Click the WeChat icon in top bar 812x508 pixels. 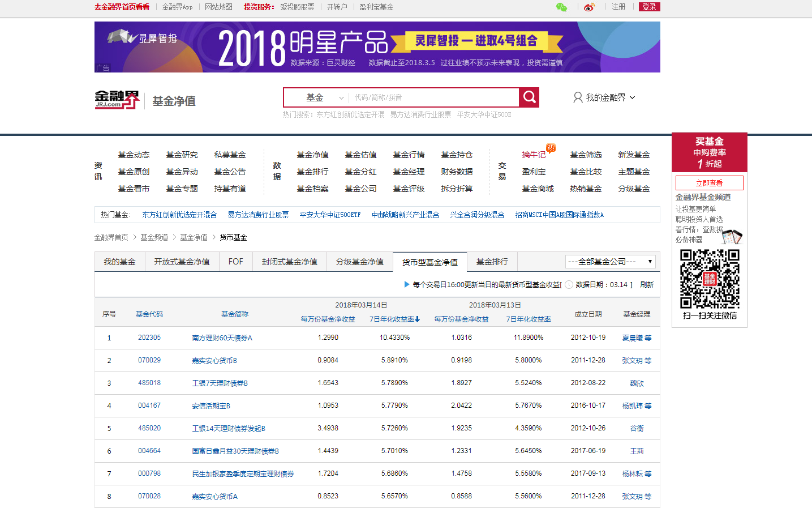[561, 7]
